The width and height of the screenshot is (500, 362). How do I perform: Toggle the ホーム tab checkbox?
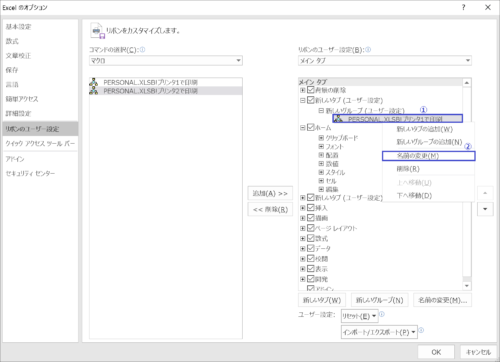[311, 127]
